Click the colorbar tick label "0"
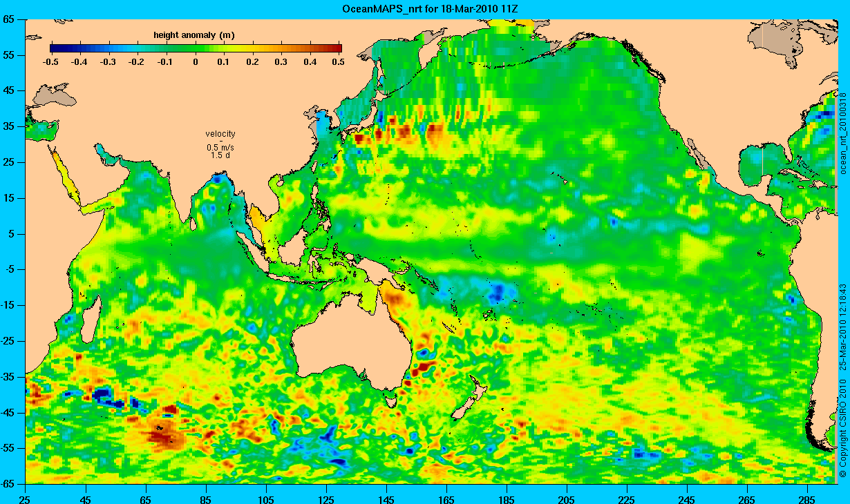 click(x=196, y=62)
